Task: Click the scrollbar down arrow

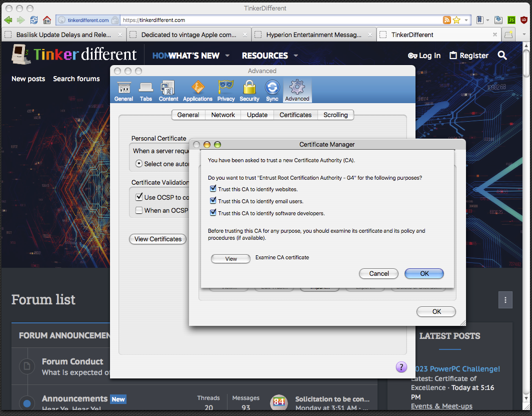Action: 526,398
